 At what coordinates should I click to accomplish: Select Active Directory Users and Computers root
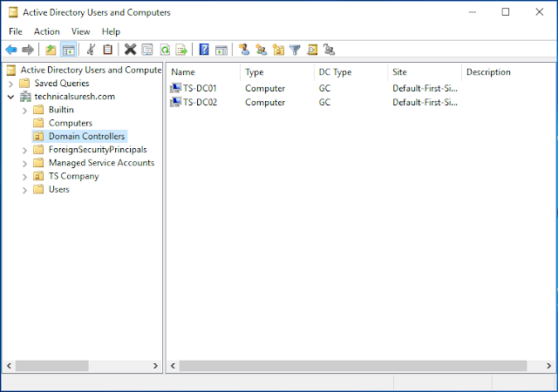(91, 70)
